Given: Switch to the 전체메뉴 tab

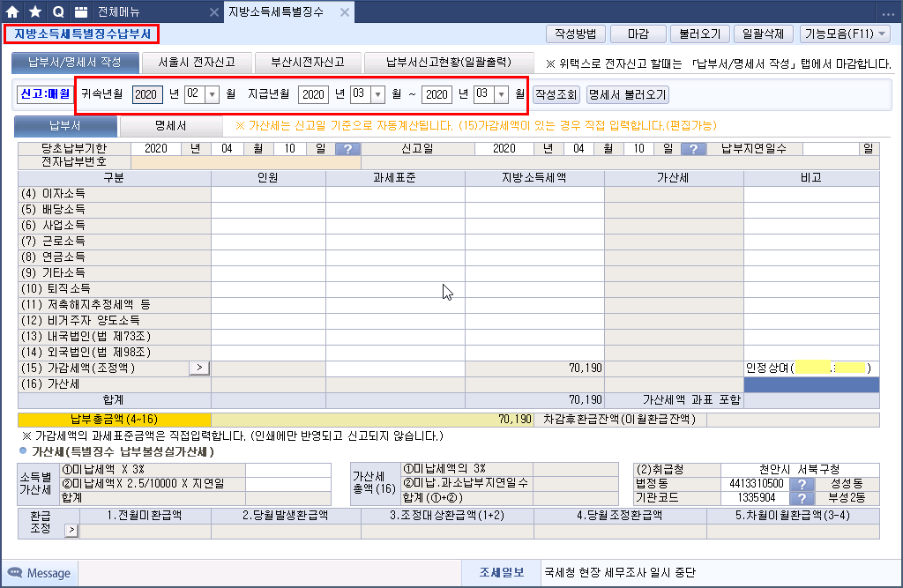Looking at the screenshot, I should pyautogui.click(x=119, y=12).
